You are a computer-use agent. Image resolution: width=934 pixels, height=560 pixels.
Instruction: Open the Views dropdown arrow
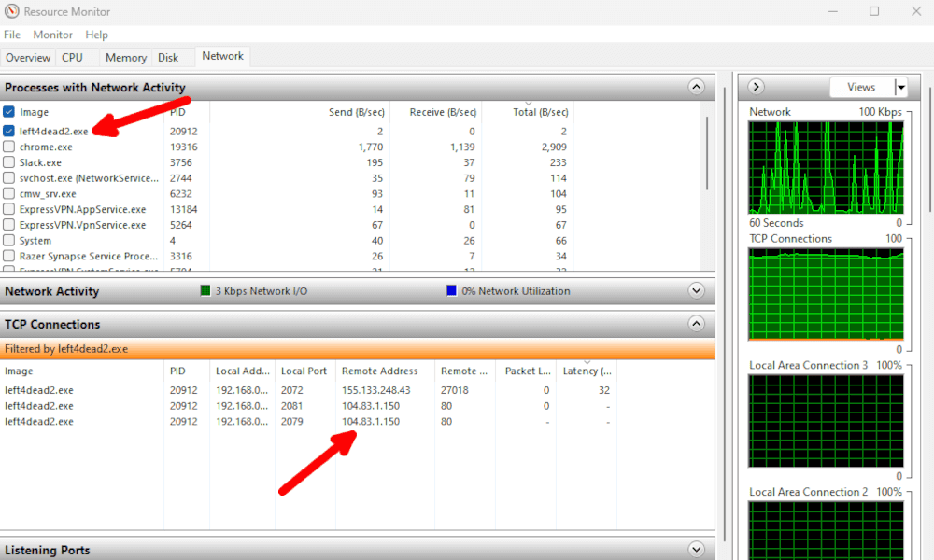tap(900, 88)
